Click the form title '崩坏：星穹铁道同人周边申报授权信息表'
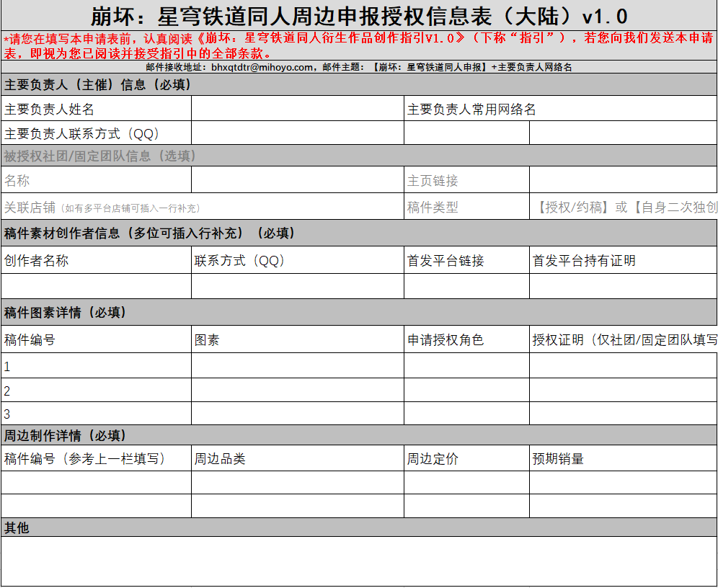The image size is (718, 588). (359, 16)
